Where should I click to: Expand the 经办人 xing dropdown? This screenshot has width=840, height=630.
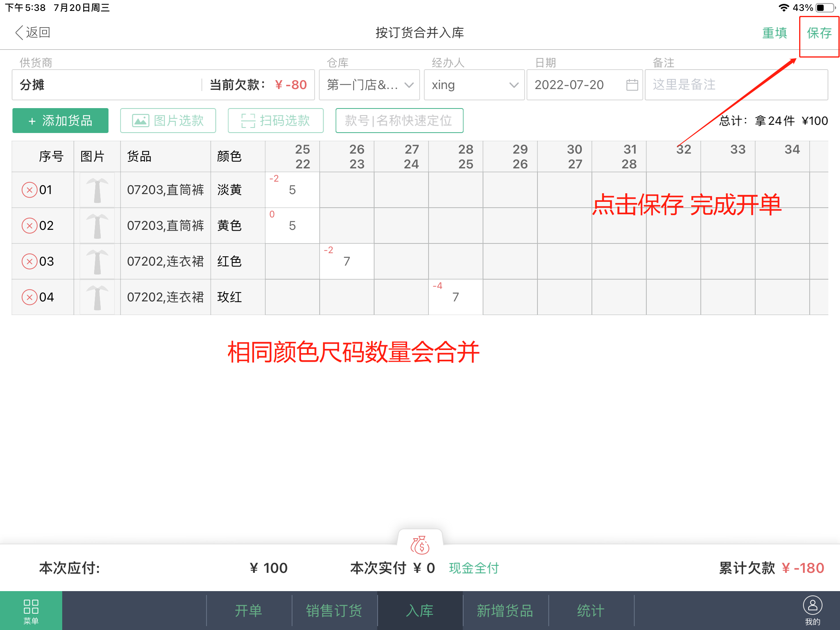coord(474,85)
